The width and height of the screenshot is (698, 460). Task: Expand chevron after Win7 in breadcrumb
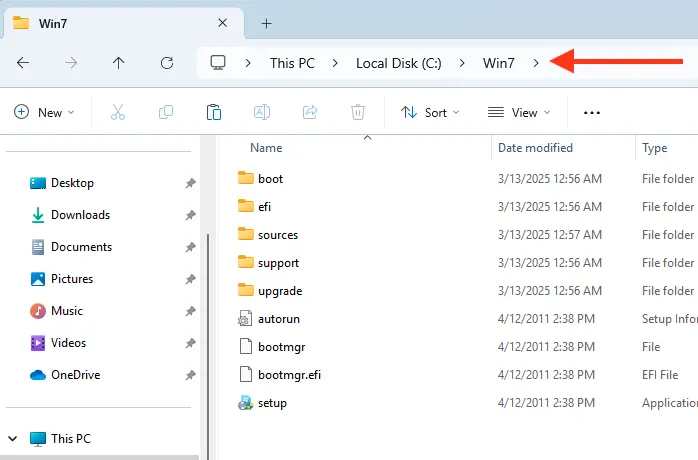coord(536,63)
